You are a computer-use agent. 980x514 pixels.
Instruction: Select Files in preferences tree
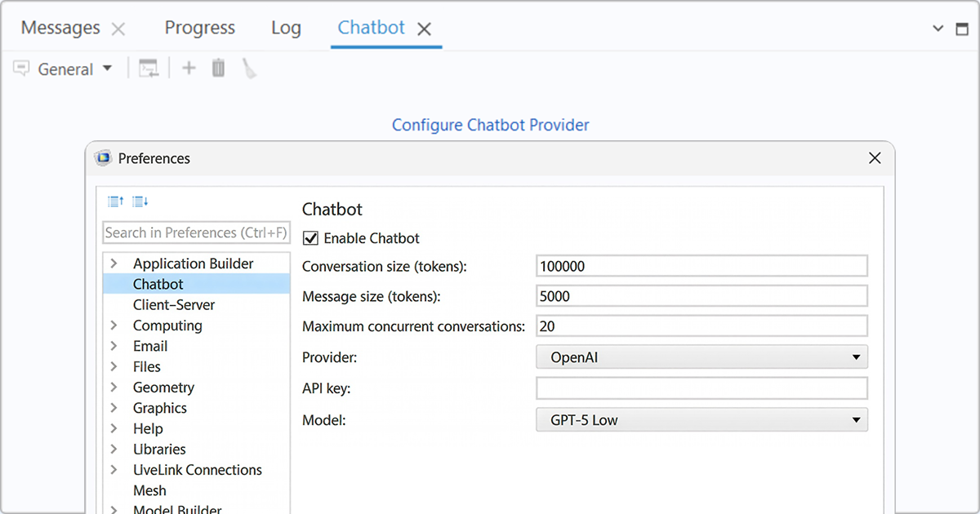[147, 366]
